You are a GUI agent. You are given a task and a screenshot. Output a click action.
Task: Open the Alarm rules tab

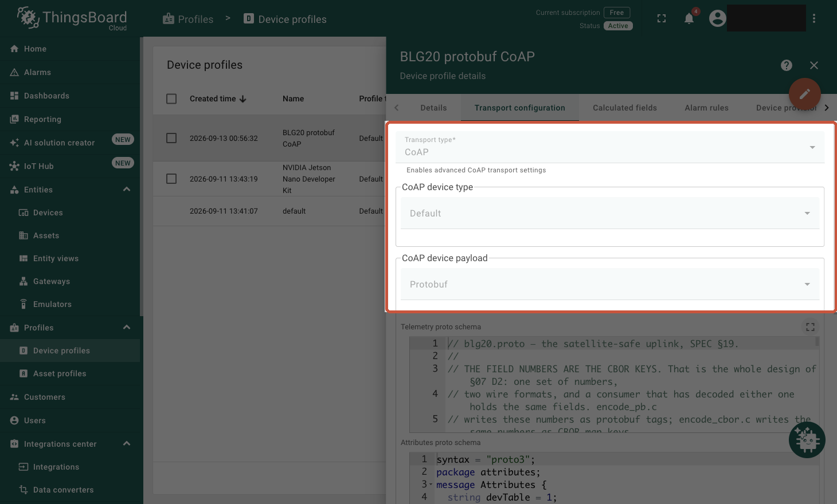pos(706,108)
